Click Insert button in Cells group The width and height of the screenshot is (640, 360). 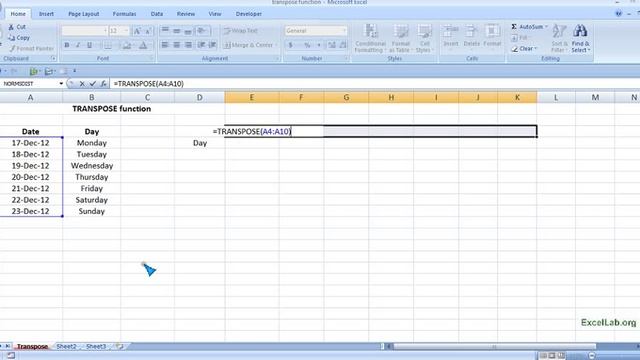(451, 37)
